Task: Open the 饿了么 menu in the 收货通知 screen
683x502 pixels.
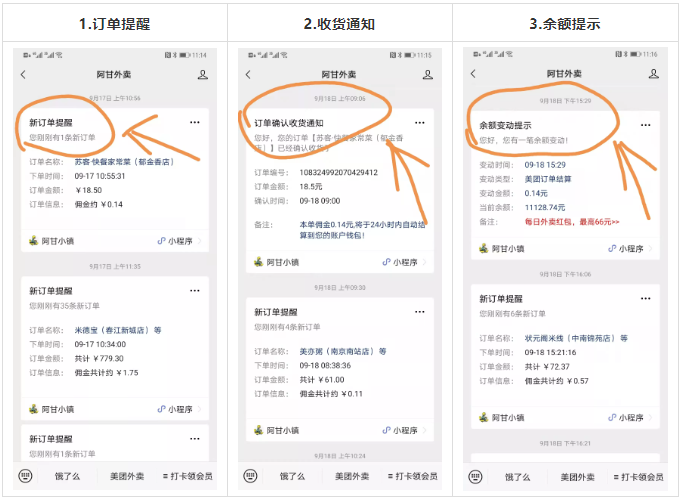Action: [x=292, y=476]
